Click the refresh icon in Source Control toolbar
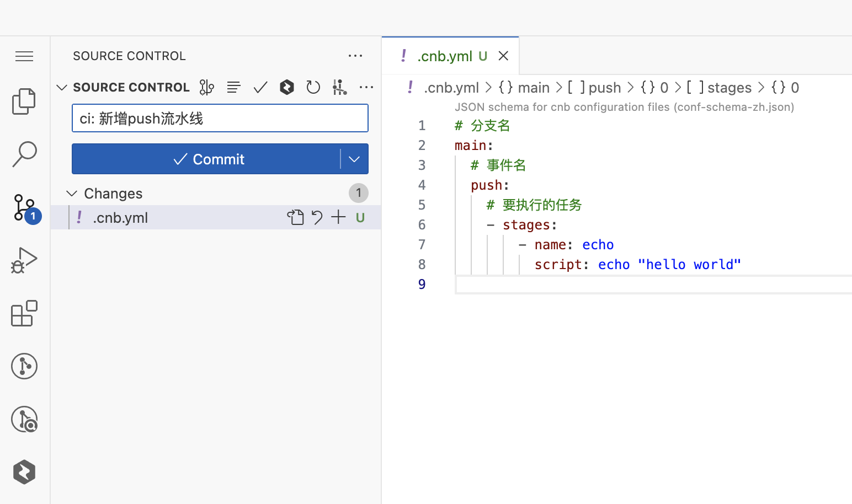852x504 pixels. [313, 87]
